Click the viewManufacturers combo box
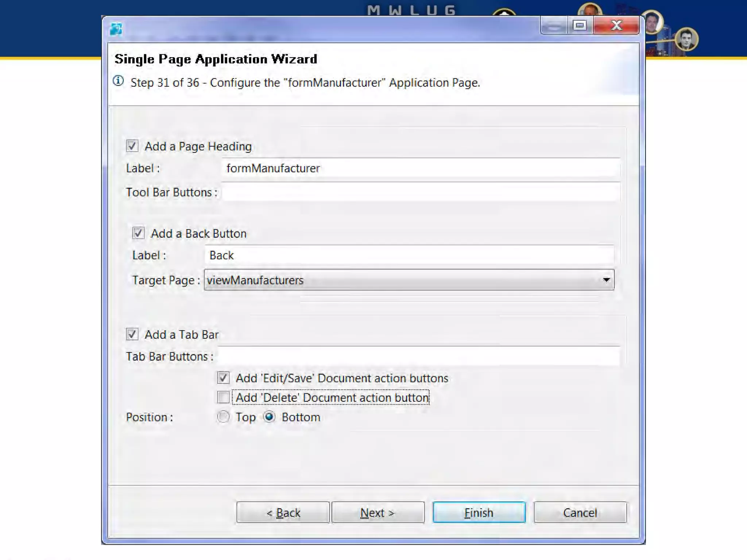The width and height of the screenshot is (747, 560). 401,280
